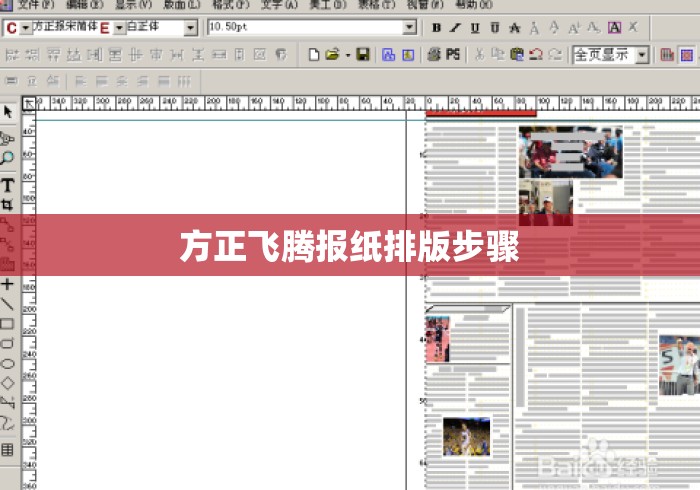Open the 编辑(E) menu
Screen dimensions: 700x490
coord(85,5)
